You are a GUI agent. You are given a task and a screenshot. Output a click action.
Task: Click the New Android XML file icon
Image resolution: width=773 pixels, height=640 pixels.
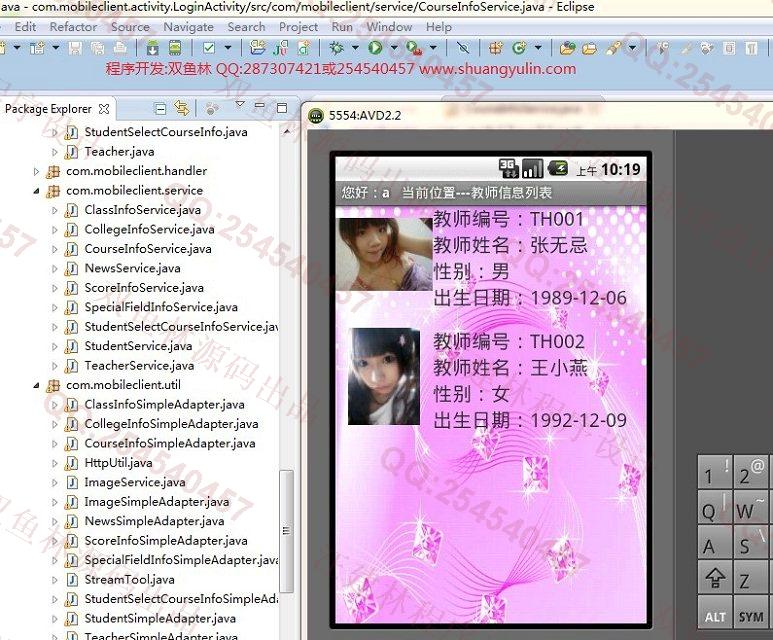coord(304,48)
